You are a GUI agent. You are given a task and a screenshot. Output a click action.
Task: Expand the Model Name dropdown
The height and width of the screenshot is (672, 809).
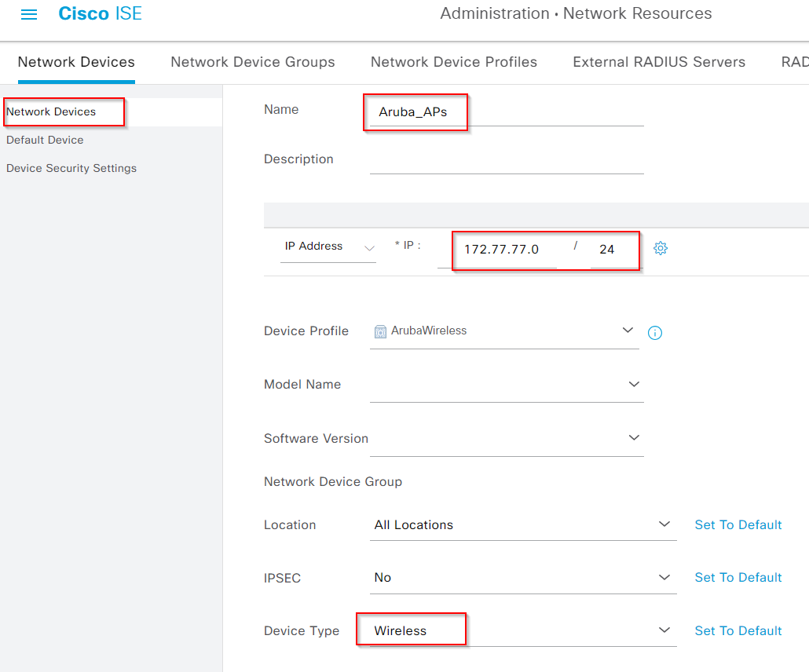tap(507, 385)
